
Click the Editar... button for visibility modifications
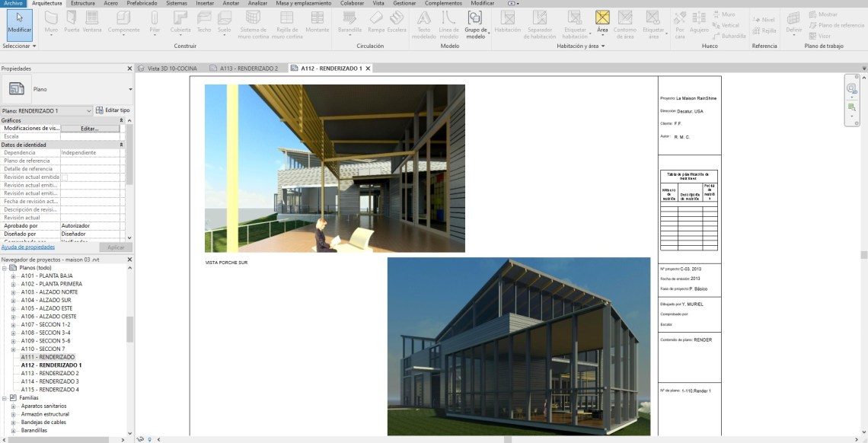pos(90,129)
